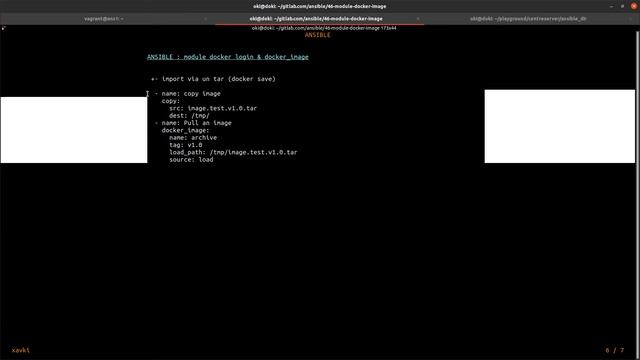The width and height of the screenshot is (640, 360).
Task: Close the vagrant terminal tab
Action: [205, 19]
